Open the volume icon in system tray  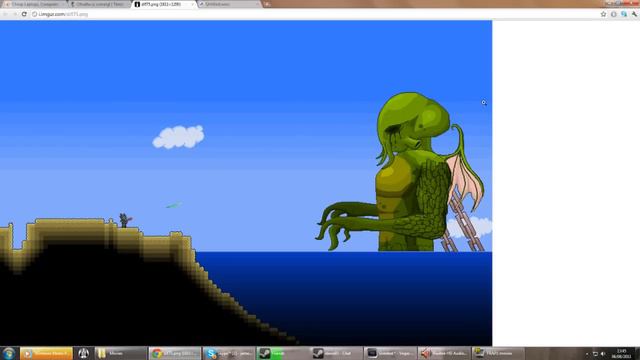(603, 354)
